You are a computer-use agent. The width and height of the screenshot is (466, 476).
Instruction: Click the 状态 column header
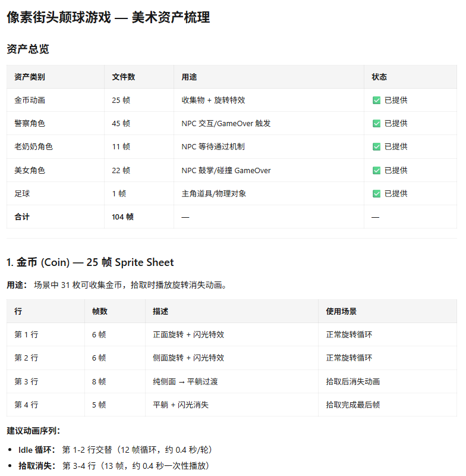pos(411,77)
